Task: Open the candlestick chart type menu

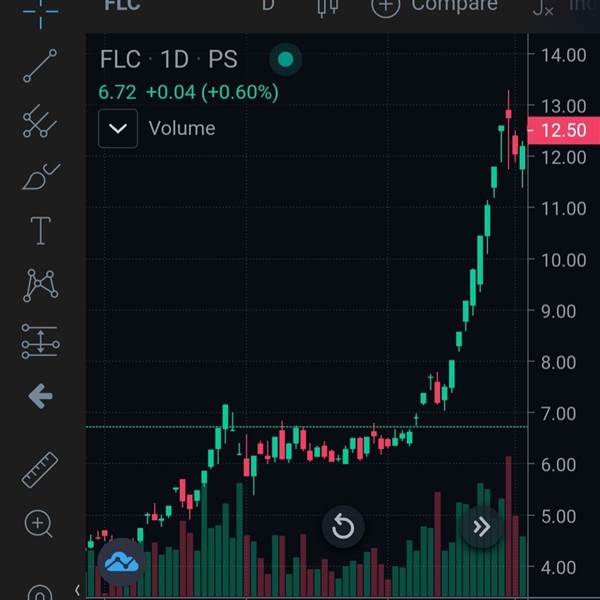Action: coord(328,8)
